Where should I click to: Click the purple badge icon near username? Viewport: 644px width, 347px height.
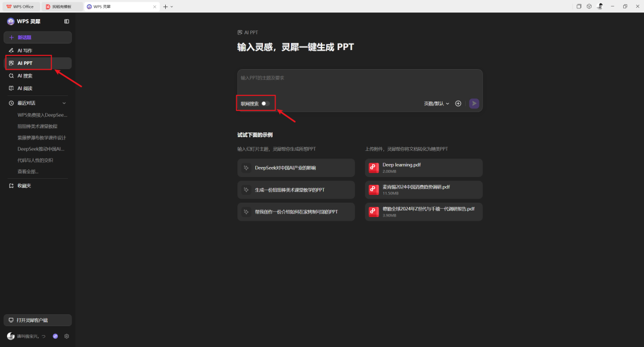[55, 336]
